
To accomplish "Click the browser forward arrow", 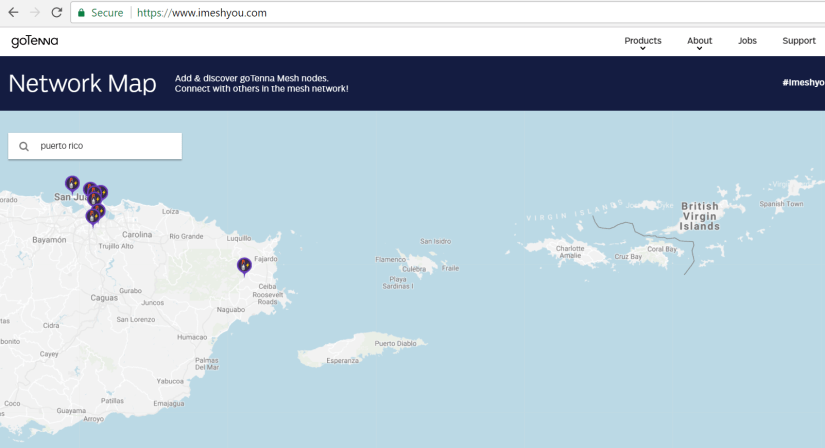I will (x=35, y=13).
